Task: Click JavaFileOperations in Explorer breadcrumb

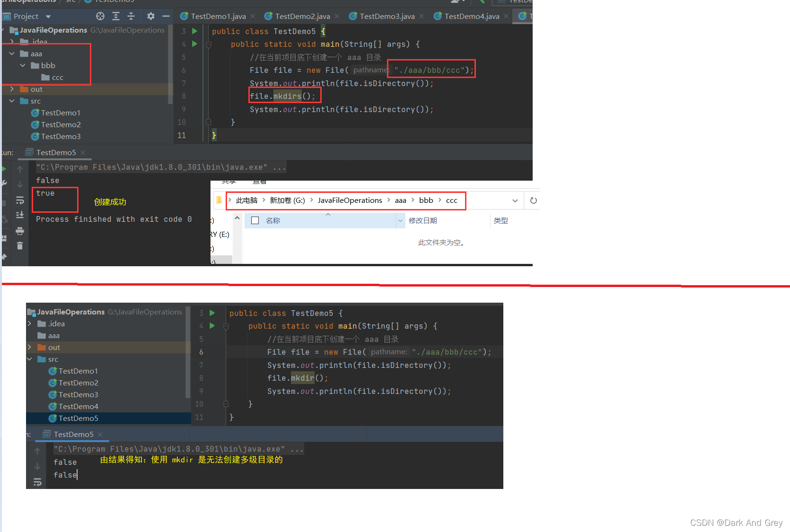Action: click(350, 201)
